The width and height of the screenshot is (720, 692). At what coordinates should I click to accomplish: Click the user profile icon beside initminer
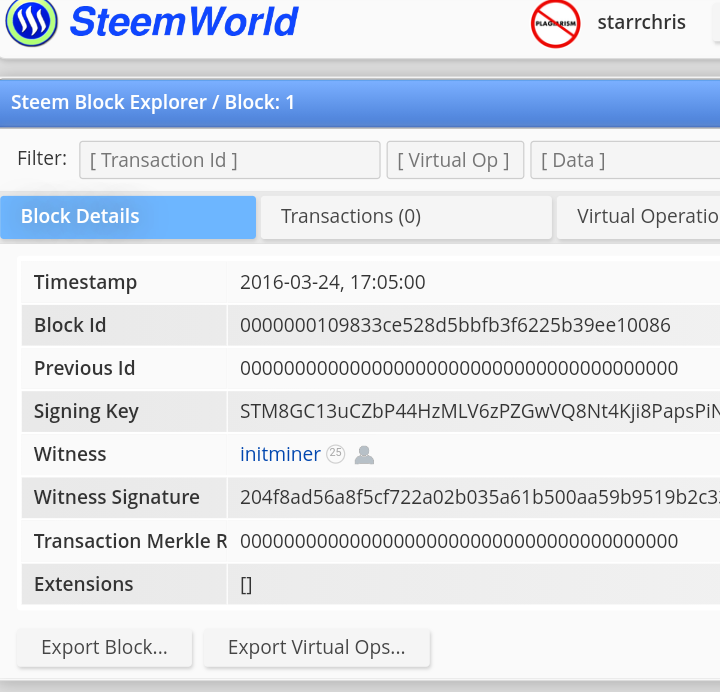(x=364, y=455)
